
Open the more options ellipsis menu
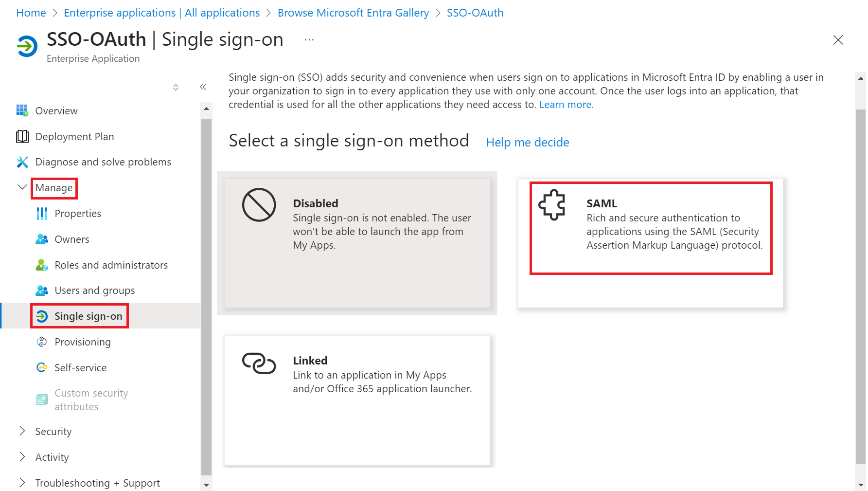[x=309, y=40]
